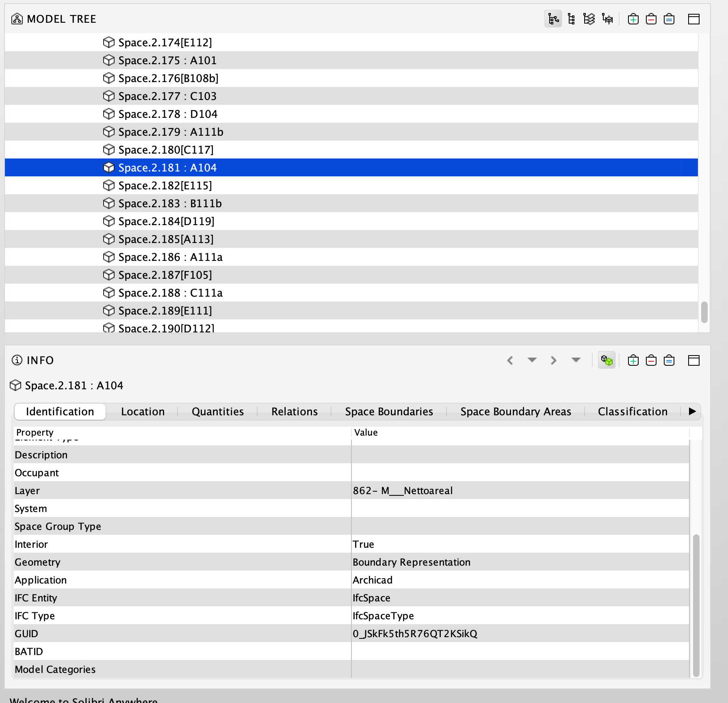Viewport: 728px width, 703px height.
Task: Select Space.2.183 : B111b in the tree
Action: 170,203
